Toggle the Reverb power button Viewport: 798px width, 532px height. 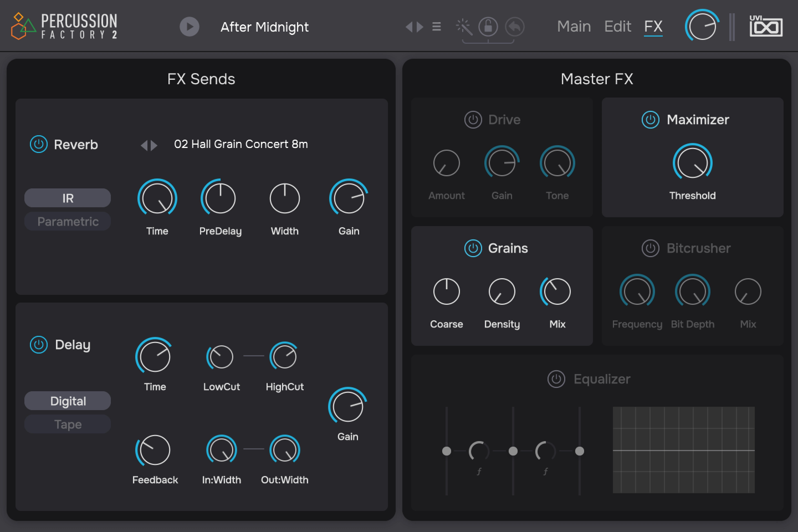39,144
